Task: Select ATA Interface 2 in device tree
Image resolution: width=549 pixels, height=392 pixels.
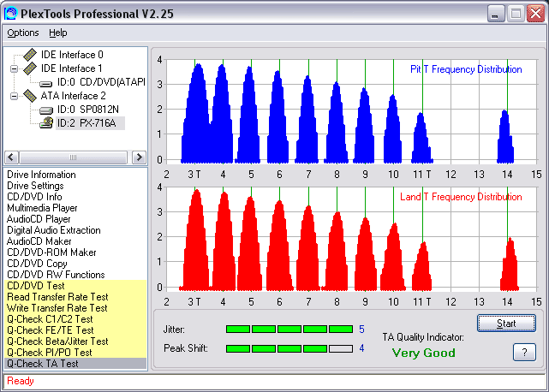Action: pyautogui.click(x=73, y=96)
